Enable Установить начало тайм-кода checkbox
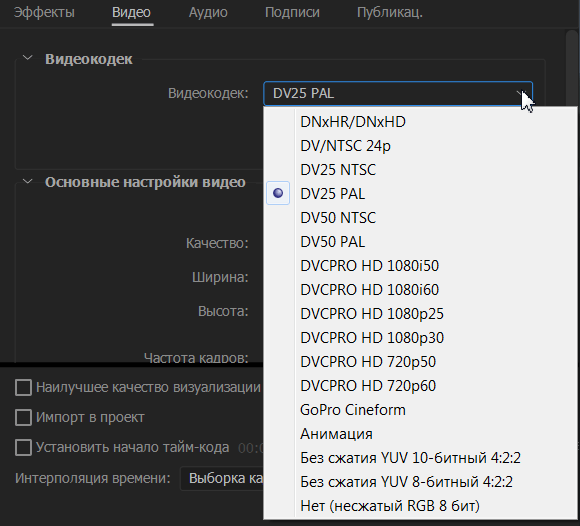The width and height of the screenshot is (580, 526). pos(23,448)
